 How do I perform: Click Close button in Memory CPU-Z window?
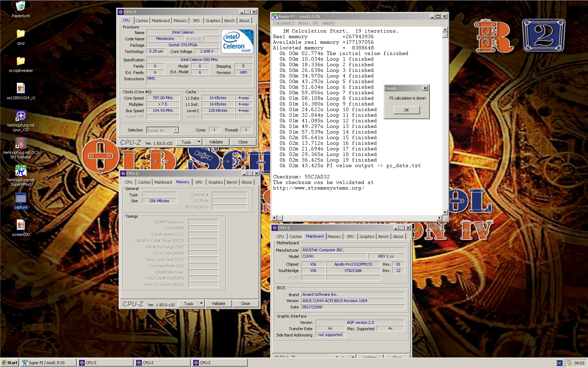tap(245, 304)
